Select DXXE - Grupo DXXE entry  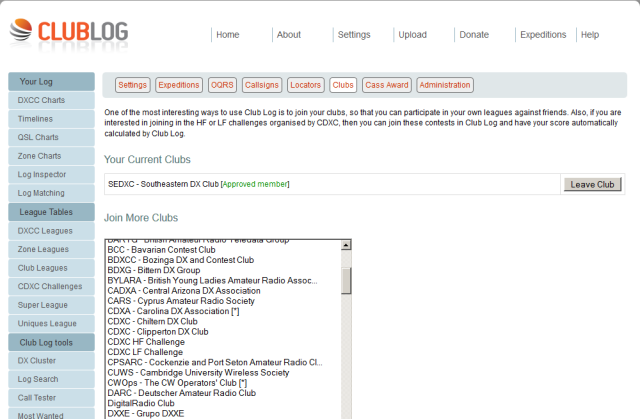click(224, 413)
